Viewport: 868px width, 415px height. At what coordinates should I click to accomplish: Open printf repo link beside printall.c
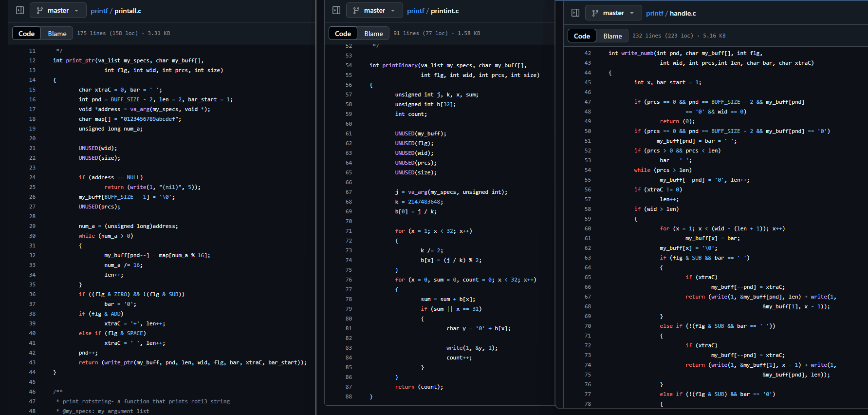click(99, 11)
